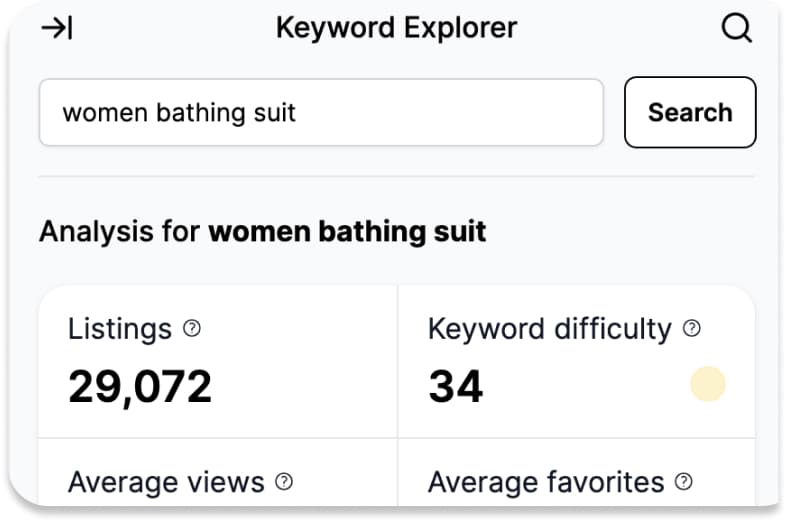
Task: Click the 'women bathing suit' text in search box
Action: tap(179, 113)
